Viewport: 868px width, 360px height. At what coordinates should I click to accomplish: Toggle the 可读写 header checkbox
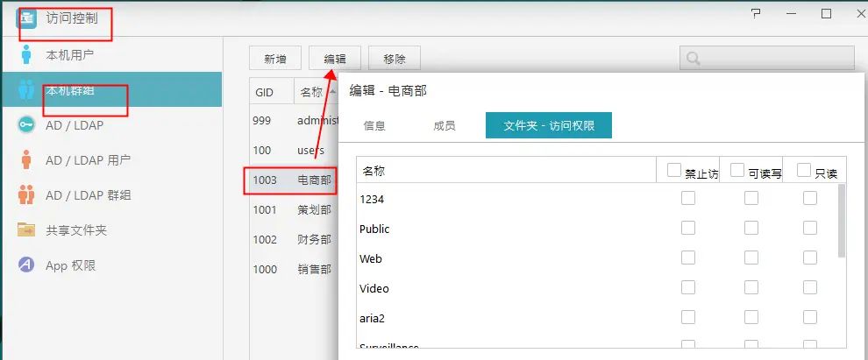(x=736, y=170)
